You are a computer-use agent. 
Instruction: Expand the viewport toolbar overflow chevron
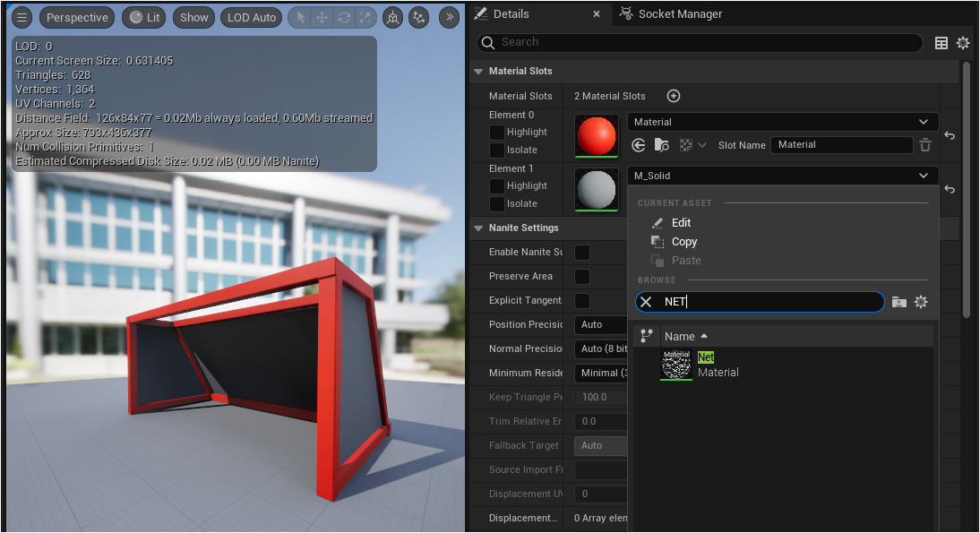pyautogui.click(x=449, y=18)
